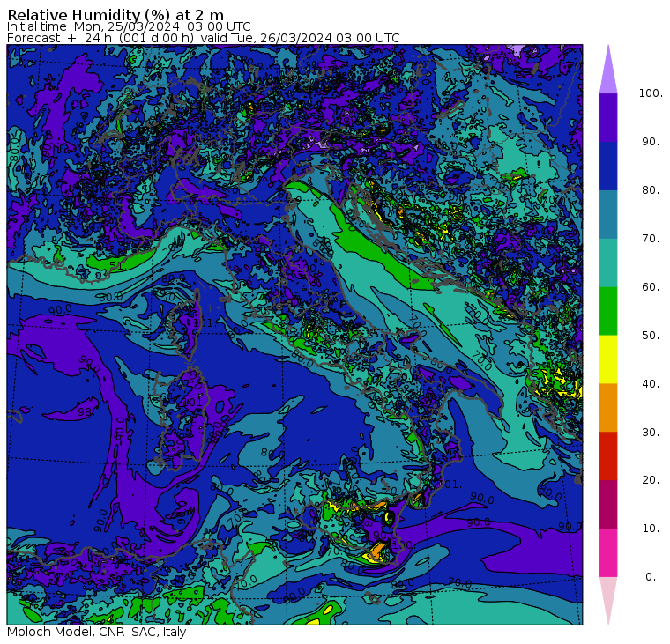Click the '0.' legend label
The image size is (670, 644).
[x=651, y=577]
